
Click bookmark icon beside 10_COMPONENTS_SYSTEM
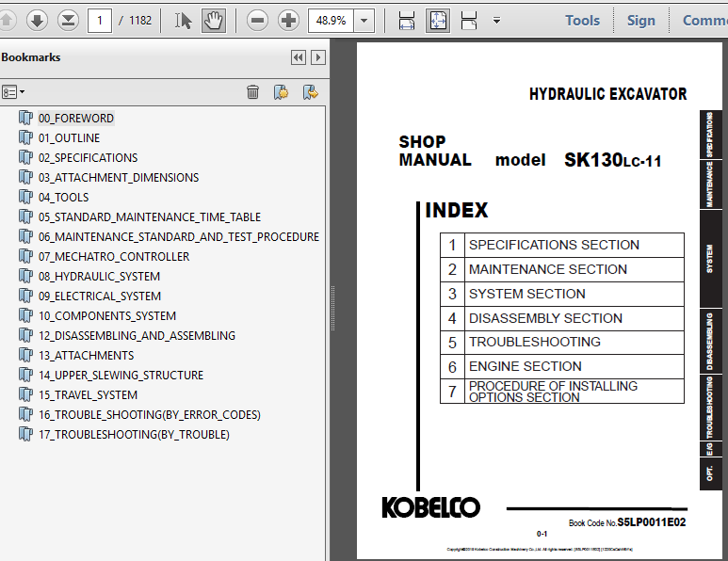(25, 315)
